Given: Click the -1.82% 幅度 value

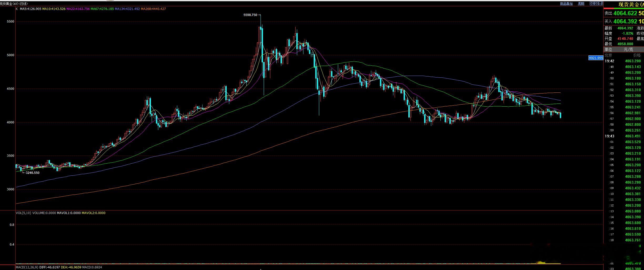Looking at the screenshot, I should [x=628, y=33].
